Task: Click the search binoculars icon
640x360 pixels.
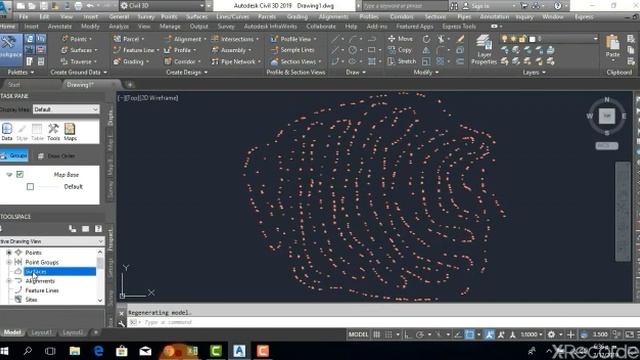Action: [x=454, y=6]
